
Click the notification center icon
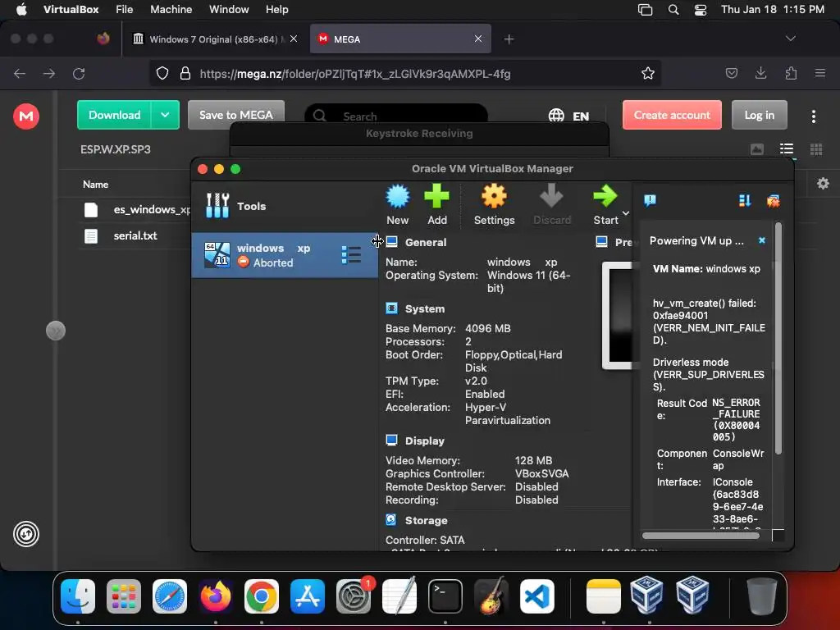click(650, 200)
